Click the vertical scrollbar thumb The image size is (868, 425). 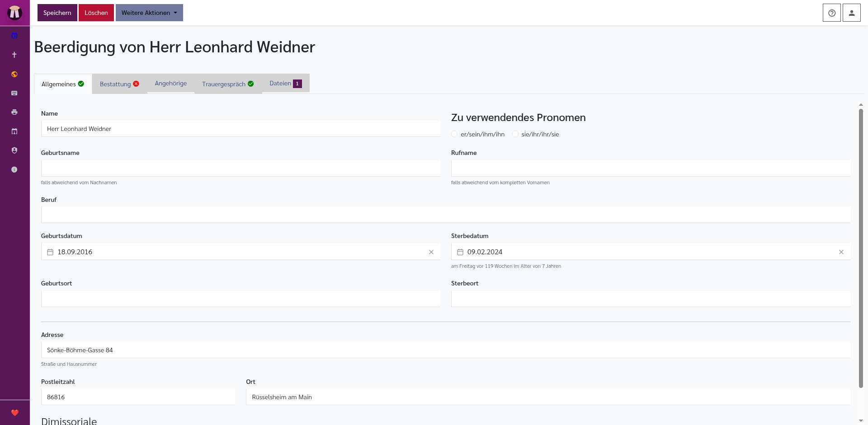coord(861,248)
